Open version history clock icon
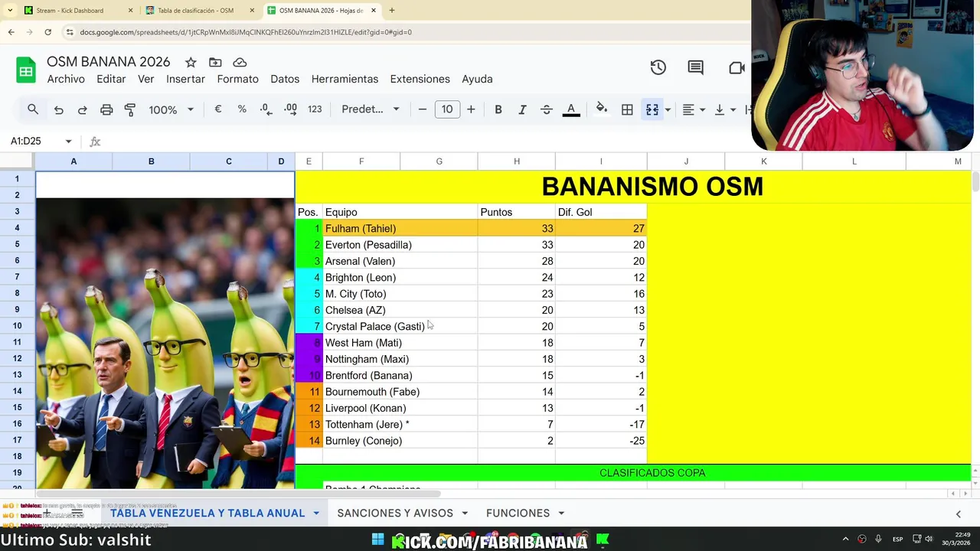 658,67
